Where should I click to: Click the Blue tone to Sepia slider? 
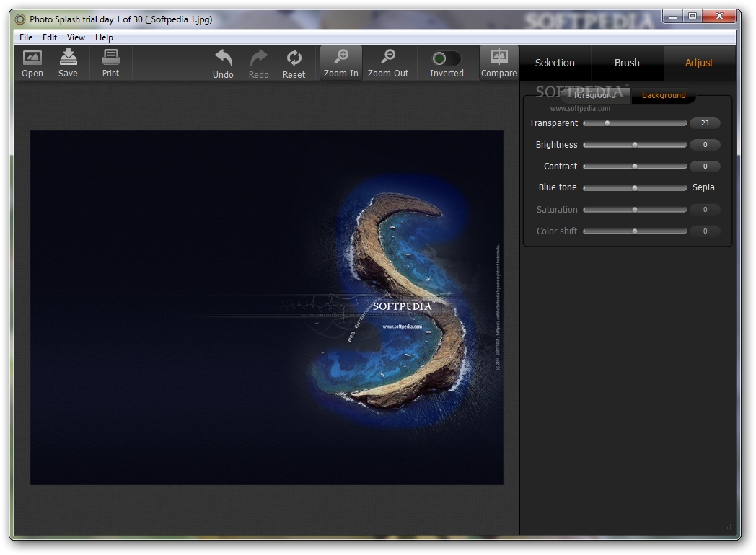pyautogui.click(x=635, y=188)
